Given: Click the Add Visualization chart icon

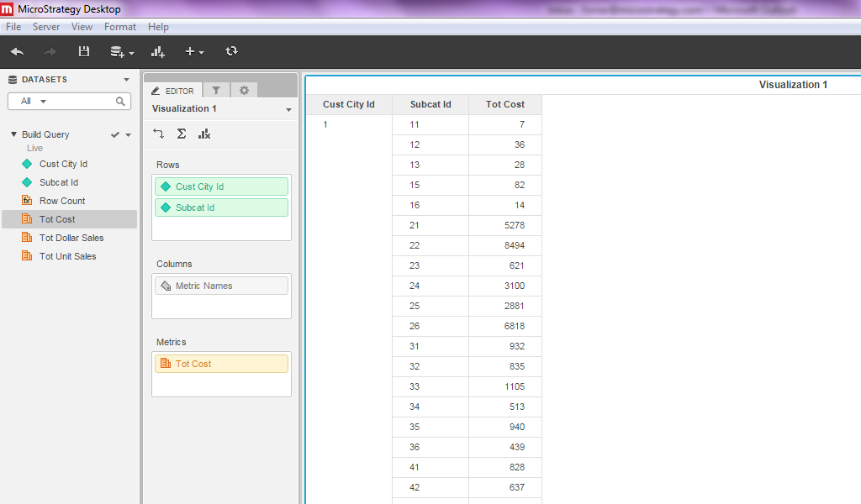Looking at the screenshot, I should click(x=158, y=52).
